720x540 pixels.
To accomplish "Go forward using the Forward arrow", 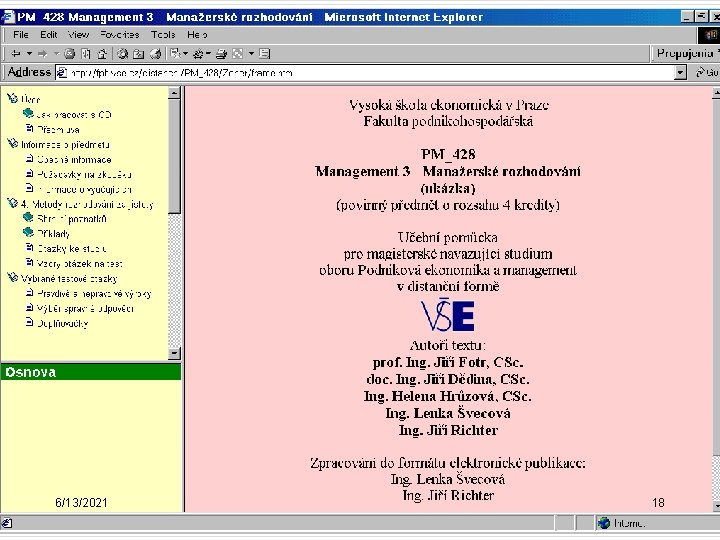I will click(42, 54).
